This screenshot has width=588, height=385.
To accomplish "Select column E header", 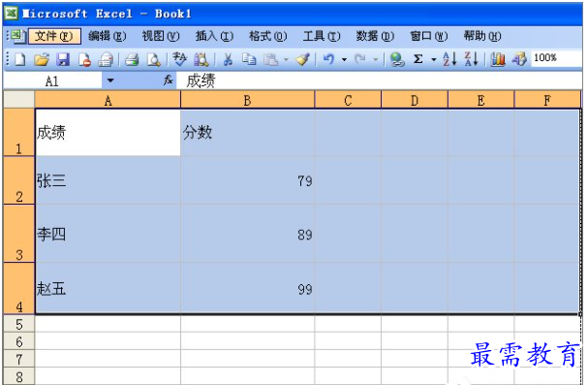I will pyautogui.click(x=480, y=100).
